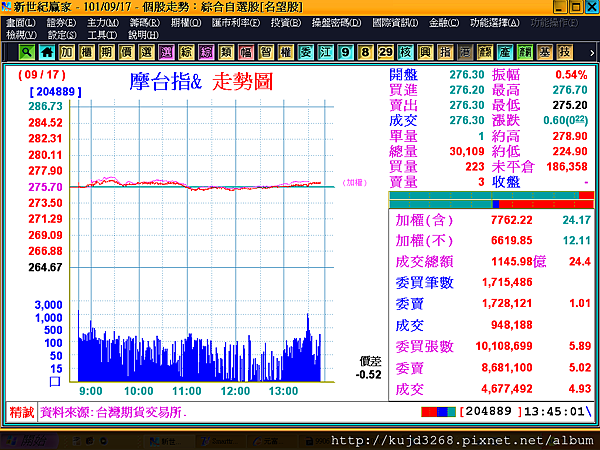Image resolution: width=600 pixels, height=450 pixels.
Task: Click the 價 toolbar button
Action: coord(127,52)
